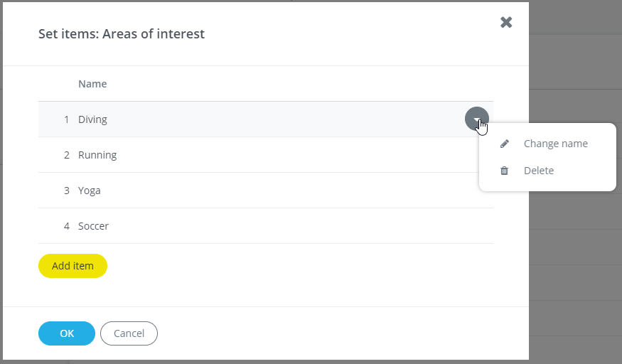Select Delete in the row menu
The width and height of the screenshot is (622, 364).
click(x=538, y=171)
